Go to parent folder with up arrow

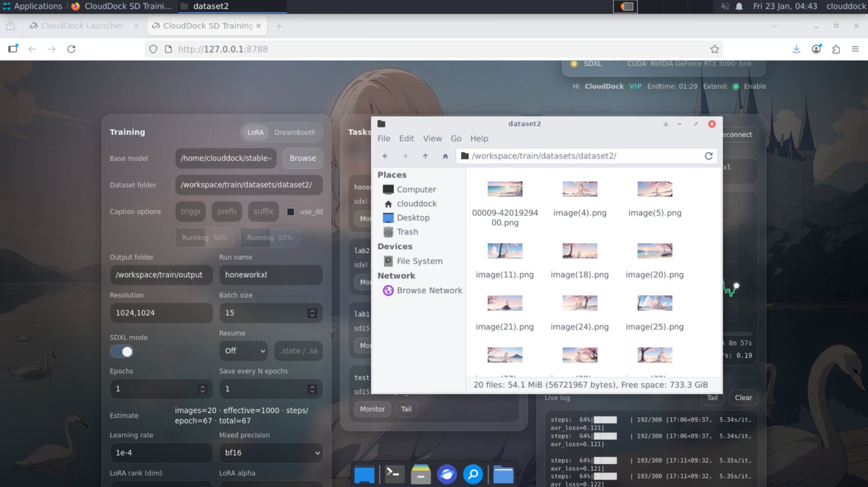[425, 156]
